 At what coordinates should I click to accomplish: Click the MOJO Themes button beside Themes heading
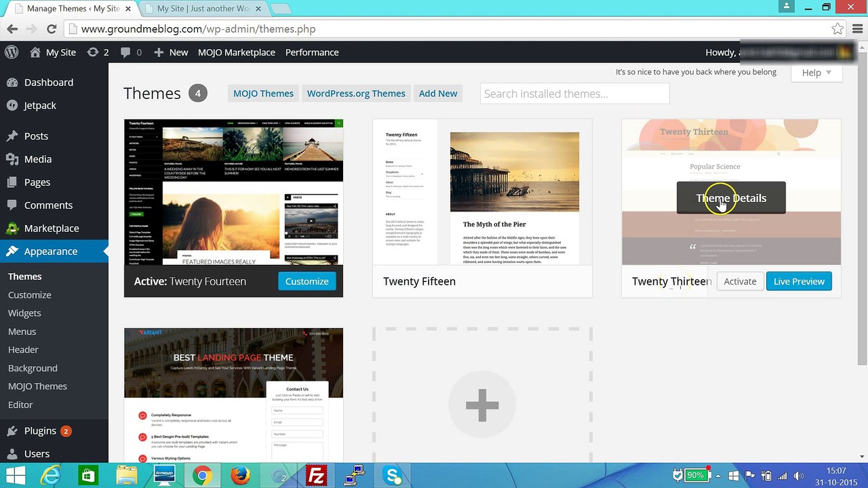coord(263,94)
